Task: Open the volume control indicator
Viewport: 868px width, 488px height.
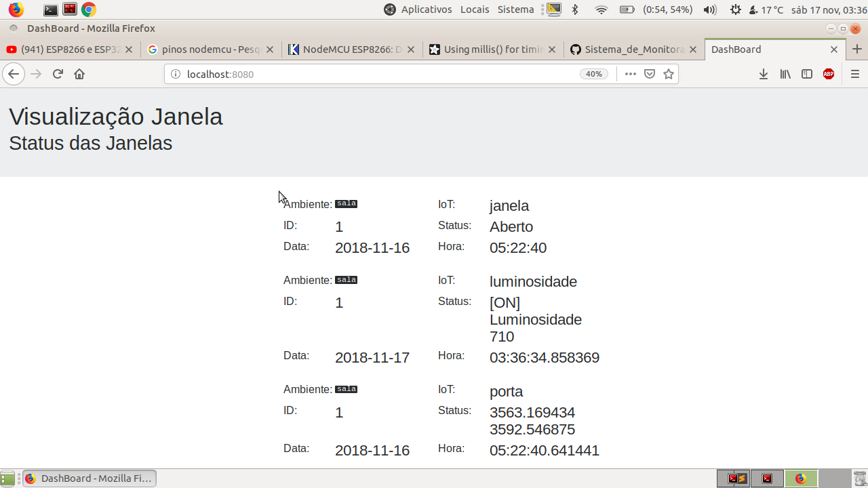Action: coord(710,9)
